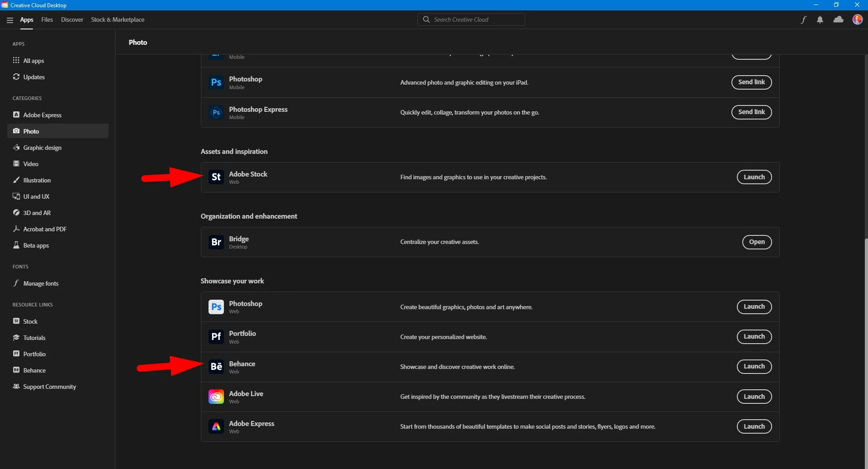Click the Beta apps flask icon
868x469 pixels.
pyautogui.click(x=16, y=245)
